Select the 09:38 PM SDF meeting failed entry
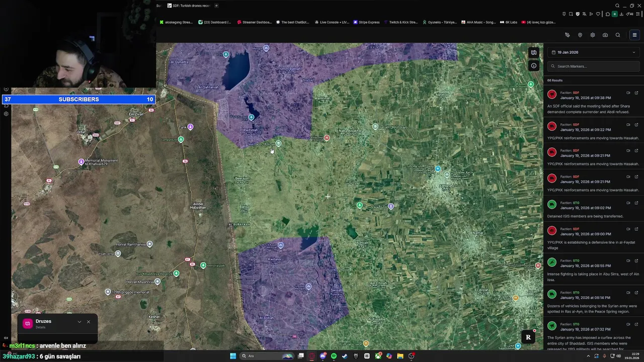The width and height of the screenshot is (644, 362). click(x=593, y=102)
